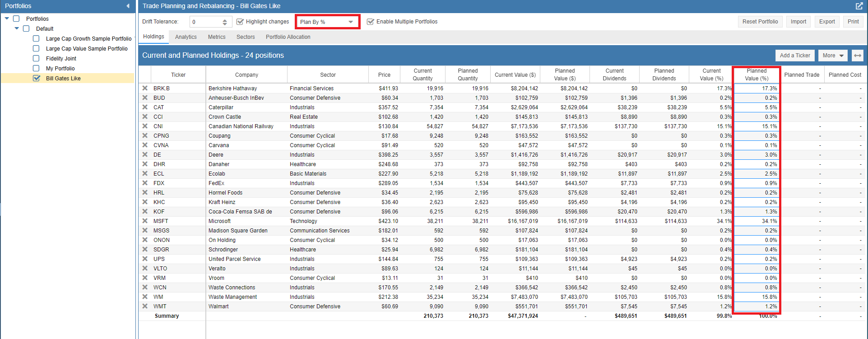868x339 pixels.
Task: Remove the HRL row
Action: [145, 192]
